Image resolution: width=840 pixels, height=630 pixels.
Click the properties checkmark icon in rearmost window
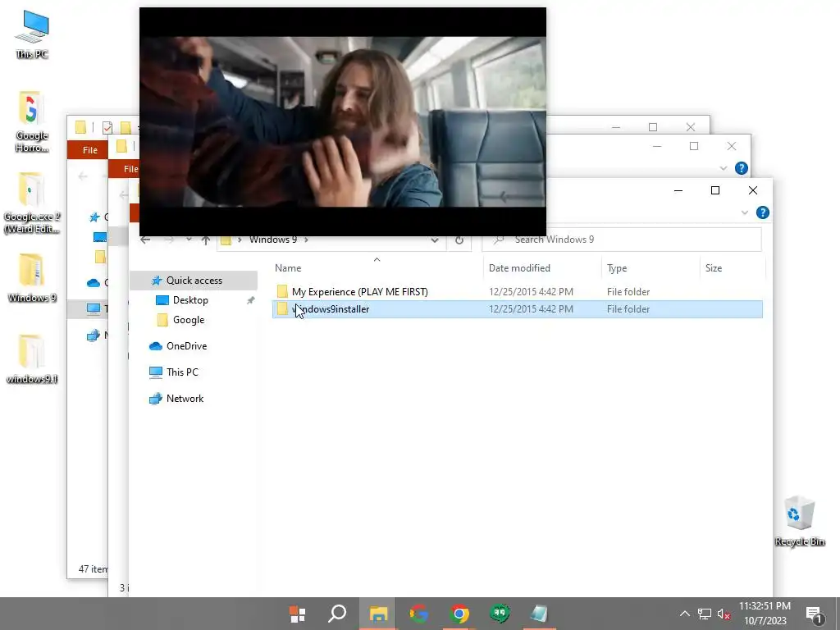pos(107,127)
